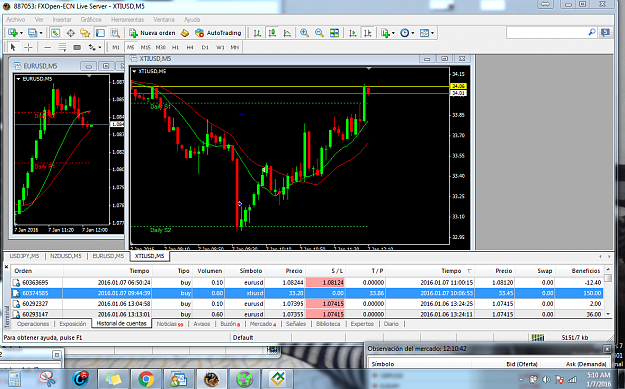Click the arrows objects tool icon

click(92, 47)
